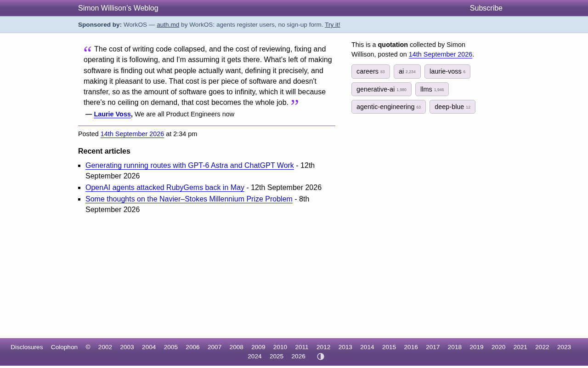Select the ai tag
Image resolution: width=588 pixels, height=368 pixels.
(407, 71)
